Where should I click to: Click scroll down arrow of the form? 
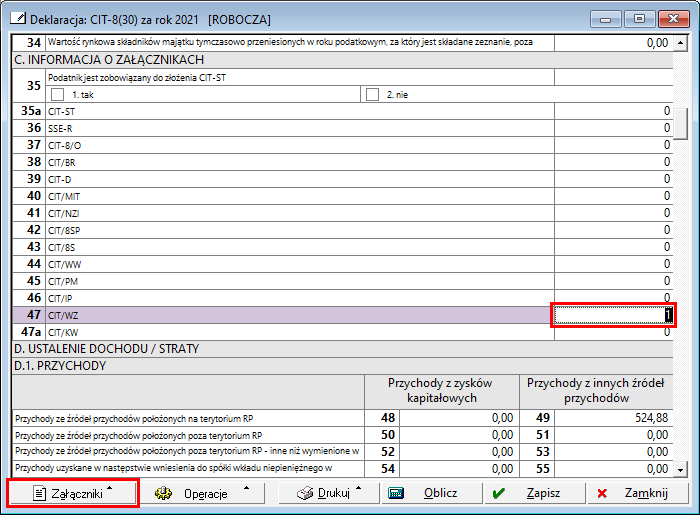click(680, 468)
